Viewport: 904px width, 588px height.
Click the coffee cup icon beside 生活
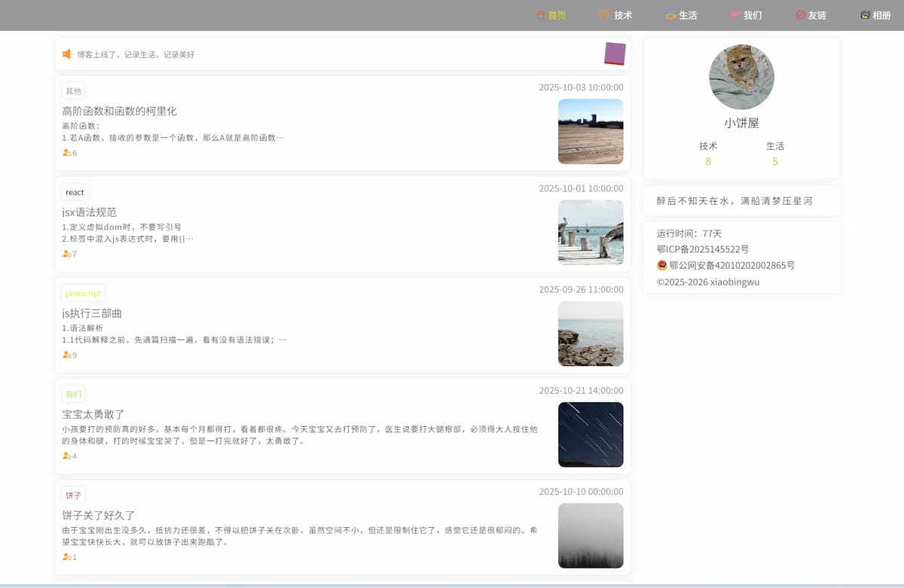[x=670, y=16]
